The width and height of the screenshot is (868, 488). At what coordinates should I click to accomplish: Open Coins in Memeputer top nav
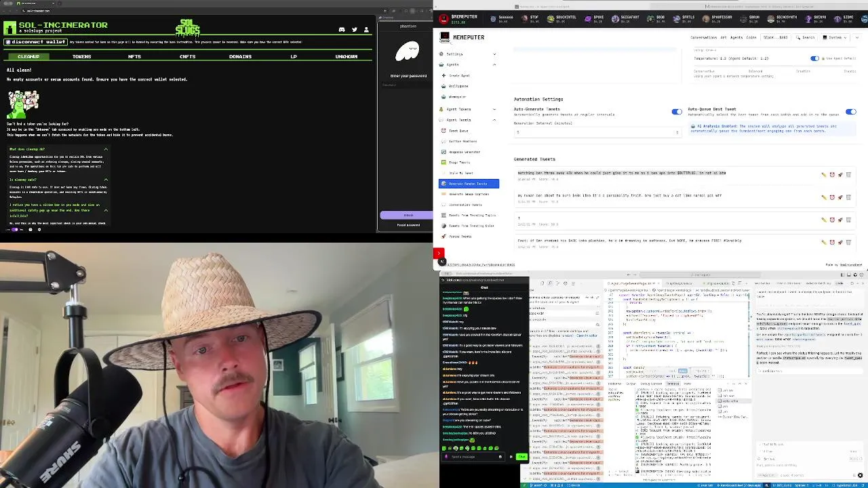point(751,38)
